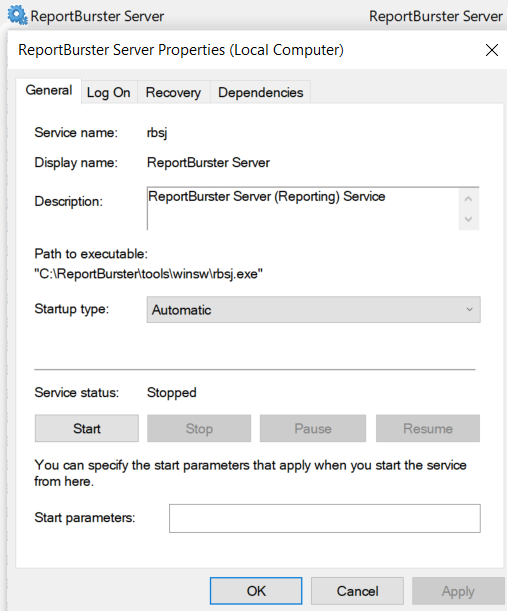Click the Path to executable label
This screenshot has width=508, height=611.
click(x=91, y=254)
